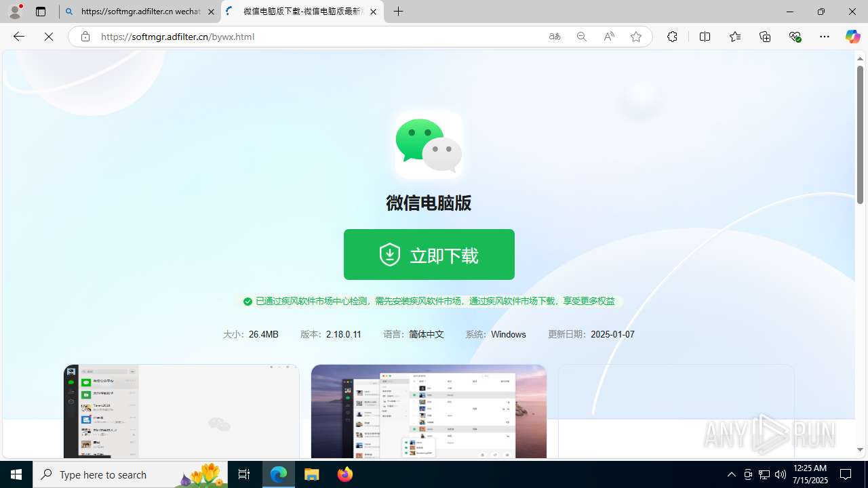Click the 微信电脑版 title text

pos(429,203)
